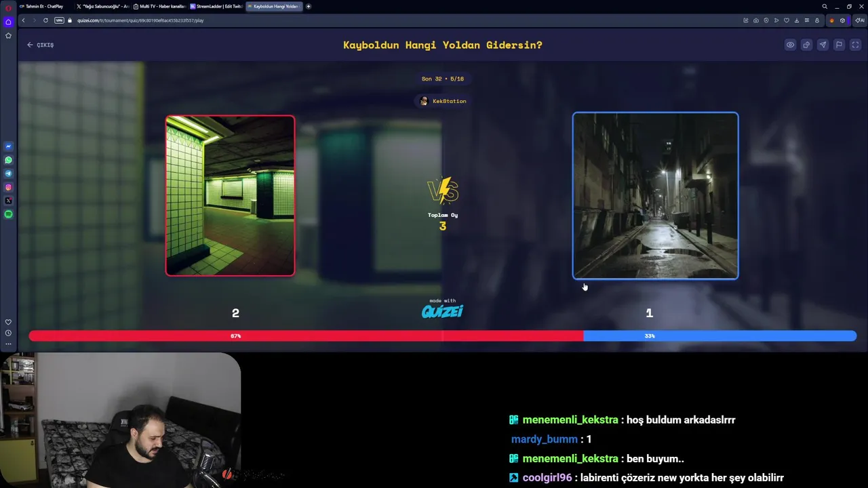This screenshot has width=868, height=488.
Task: Click the star icon in sidebar
Action: 8,35
